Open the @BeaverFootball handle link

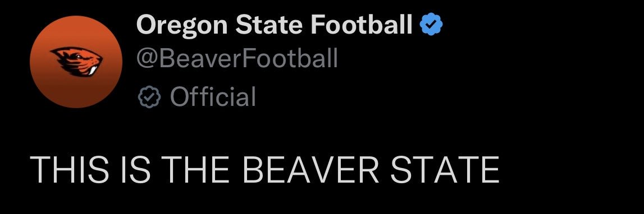(237, 58)
